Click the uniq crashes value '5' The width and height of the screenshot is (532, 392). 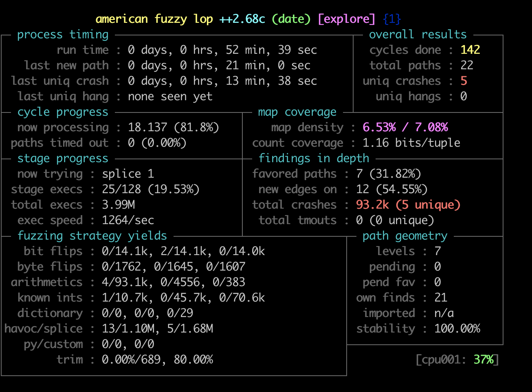(x=464, y=81)
